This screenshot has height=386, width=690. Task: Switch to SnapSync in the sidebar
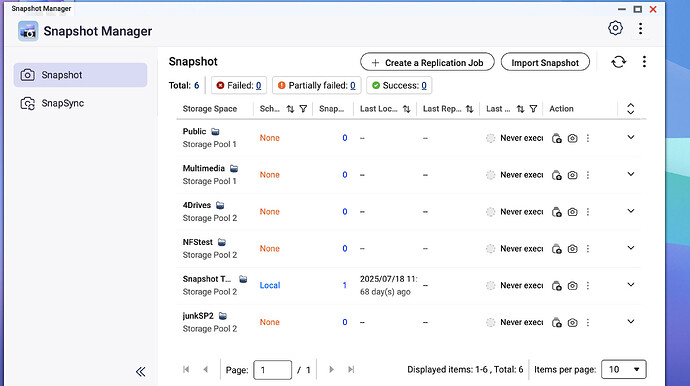(x=80, y=103)
